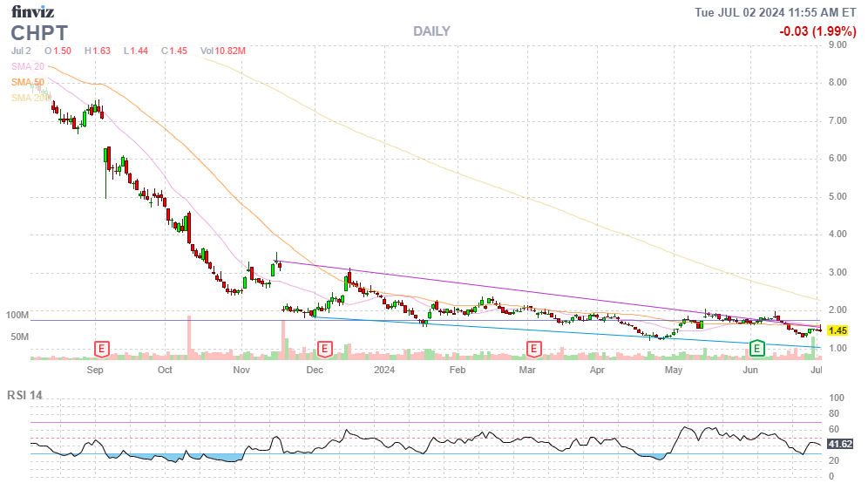Click the red earnings marker near March

click(x=533, y=349)
